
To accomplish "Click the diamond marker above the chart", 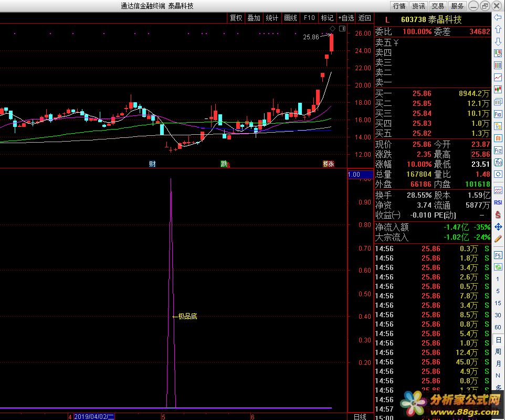I will click(x=333, y=29).
